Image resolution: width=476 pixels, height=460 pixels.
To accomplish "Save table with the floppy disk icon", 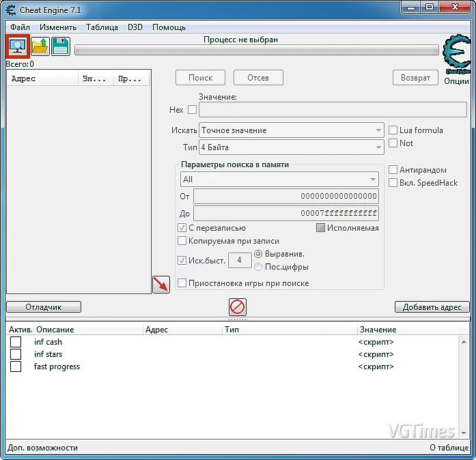I will pyautogui.click(x=60, y=46).
